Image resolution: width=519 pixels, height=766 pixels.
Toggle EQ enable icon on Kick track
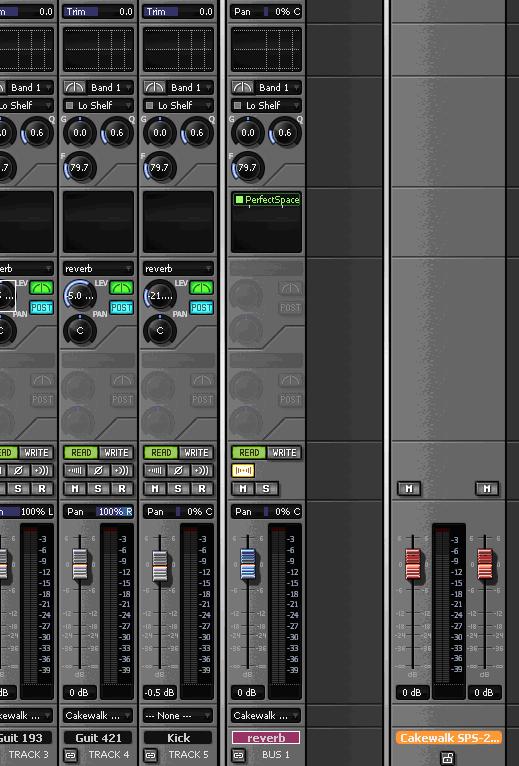pyautogui.click(x=154, y=87)
